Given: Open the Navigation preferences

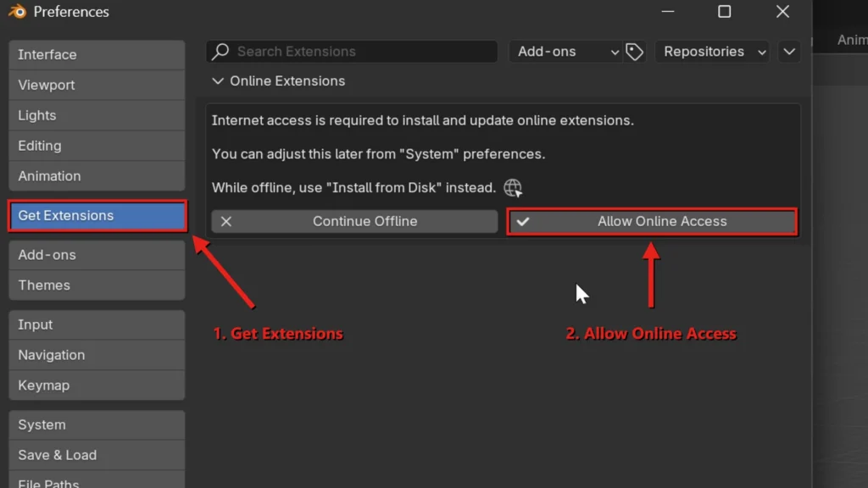Looking at the screenshot, I should click(97, 355).
